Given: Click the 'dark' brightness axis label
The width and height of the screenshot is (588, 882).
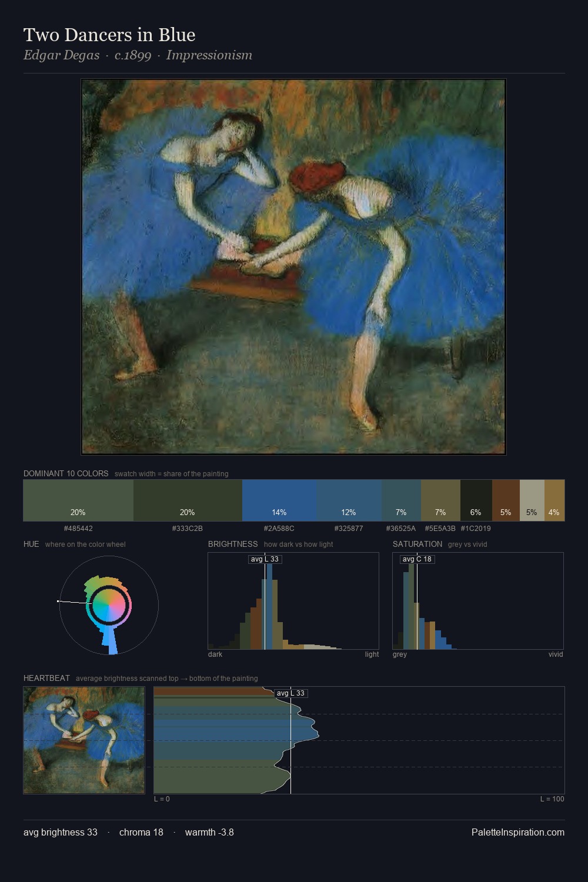Looking at the screenshot, I should tap(215, 654).
